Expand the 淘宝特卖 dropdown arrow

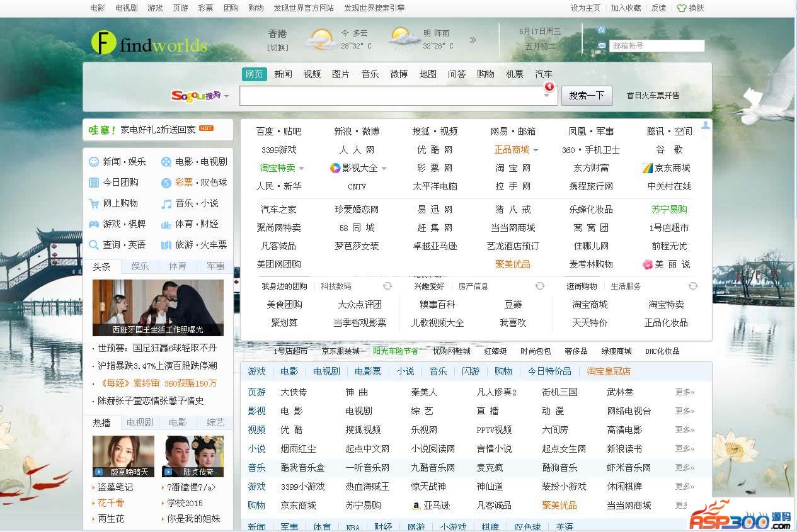pyautogui.click(x=301, y=169)
